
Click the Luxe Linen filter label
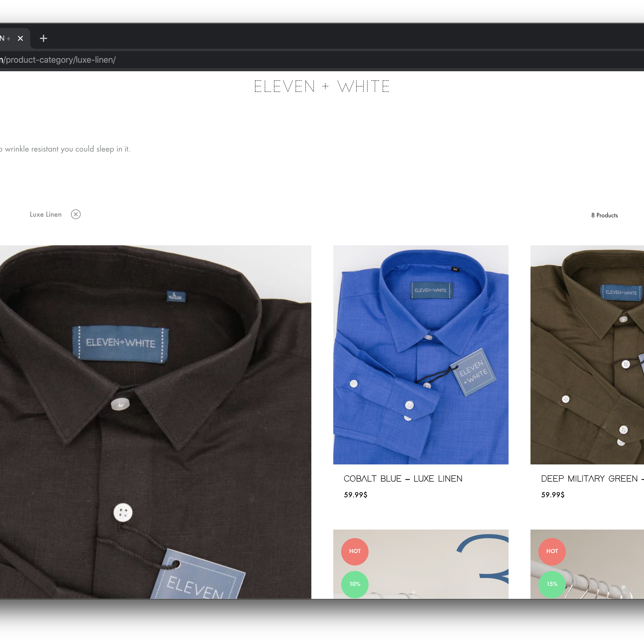coord(46,214)
